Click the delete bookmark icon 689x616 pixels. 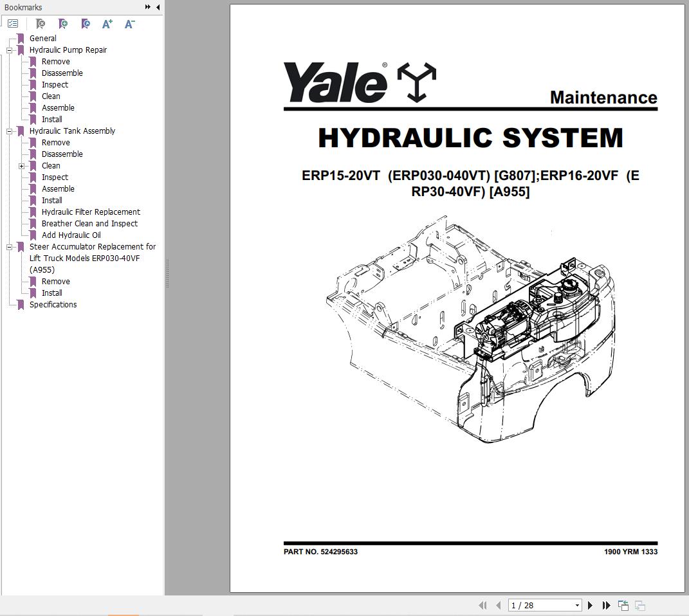[40, 24]
